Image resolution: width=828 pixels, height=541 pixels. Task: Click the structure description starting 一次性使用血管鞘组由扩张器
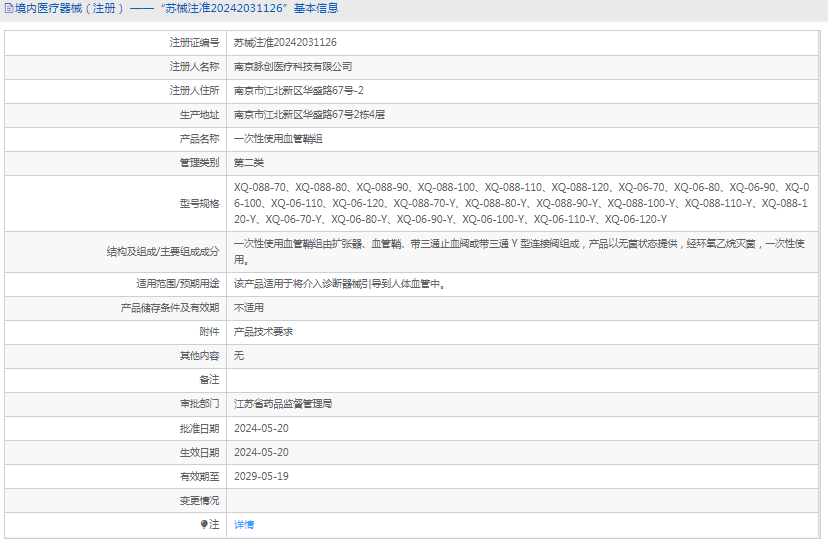[x=519, y=252]
